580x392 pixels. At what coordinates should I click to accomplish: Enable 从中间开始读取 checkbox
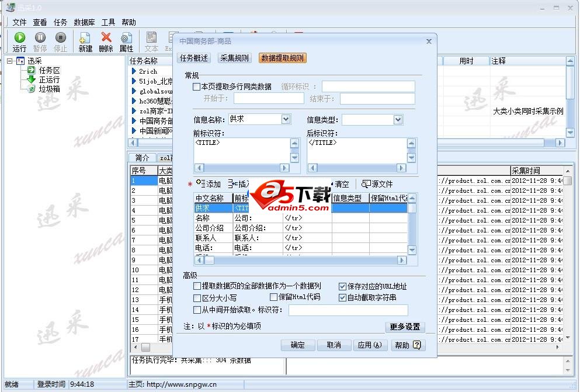tap(197, 310)
